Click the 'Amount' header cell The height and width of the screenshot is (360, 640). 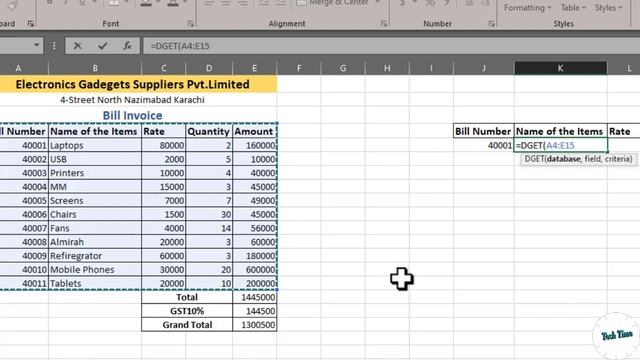pos(254,131)
